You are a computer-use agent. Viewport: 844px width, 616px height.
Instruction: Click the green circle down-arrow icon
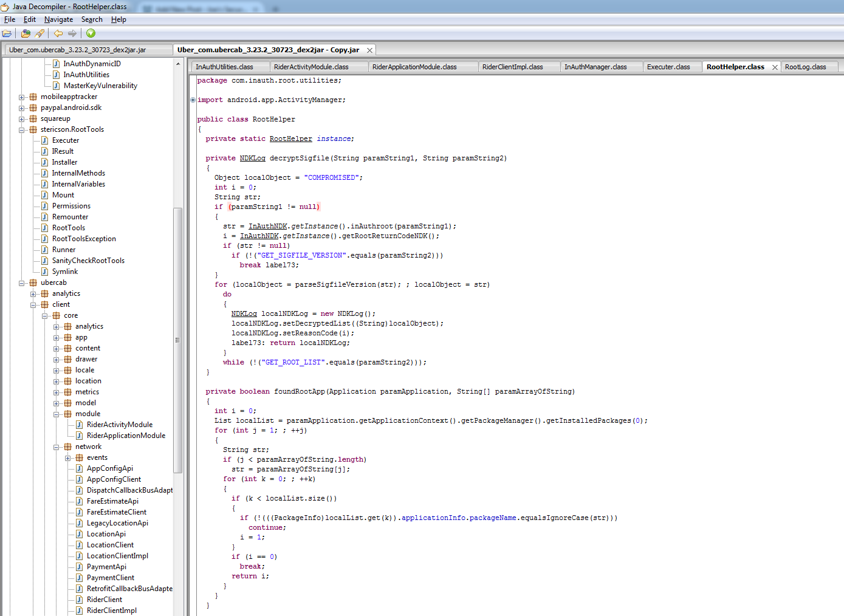(x=91, y=33)
